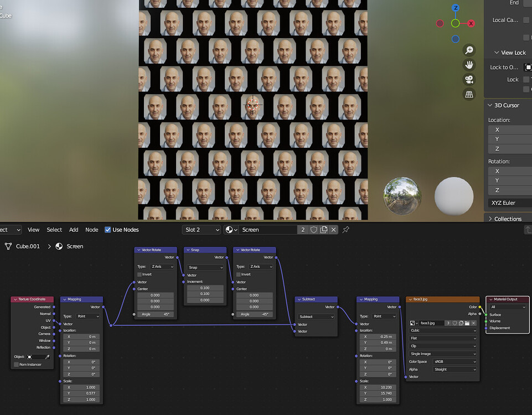Unlink image X icon in face3.jpg node
The width and height of the screenshot is (532, 415).
pyautogui.click(x=473, y=323)
